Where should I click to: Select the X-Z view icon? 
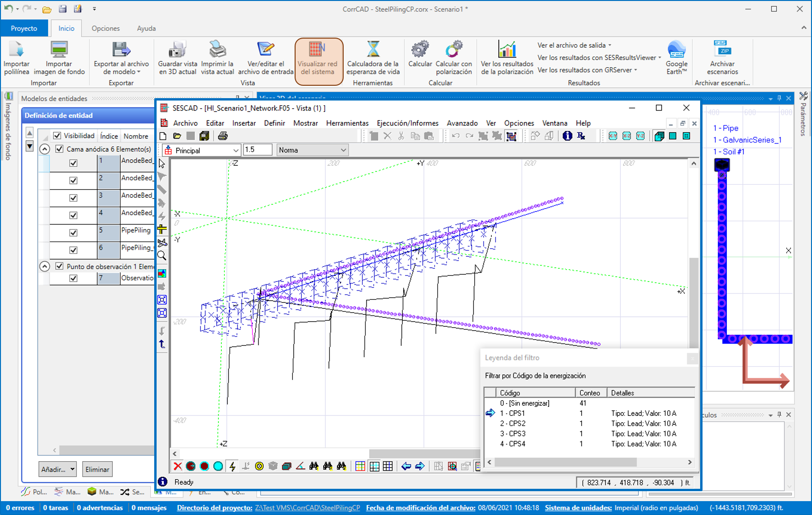pos(626,136)
